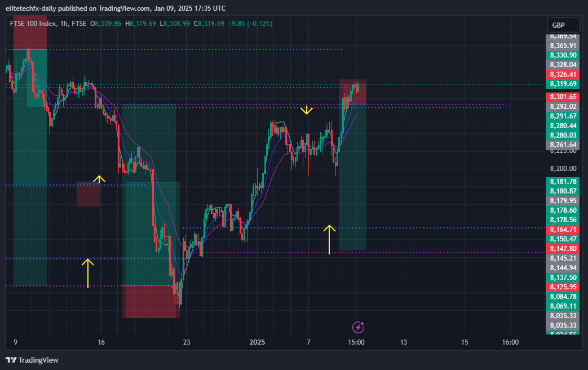Viewport: 588px width, 370px height.
Task: Click the 1h timeframe label in legend
Action: (64, 24)
